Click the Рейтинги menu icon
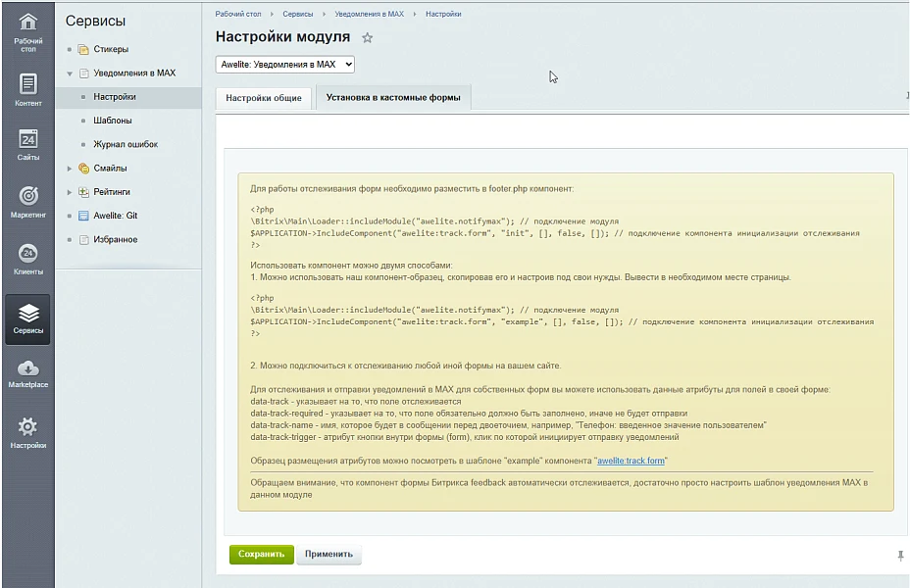The image size is (910, 588). point(83,192)
